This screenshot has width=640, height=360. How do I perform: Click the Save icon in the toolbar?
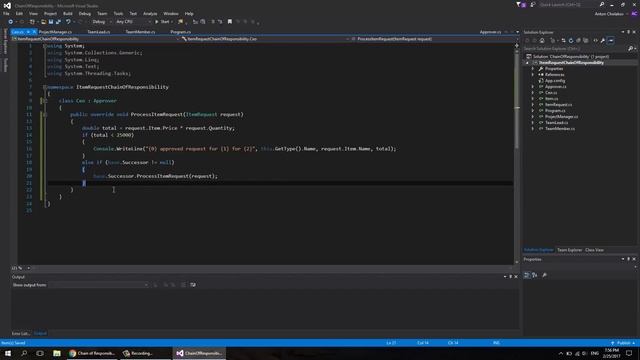pyautogui.click(x=51, y=22)
